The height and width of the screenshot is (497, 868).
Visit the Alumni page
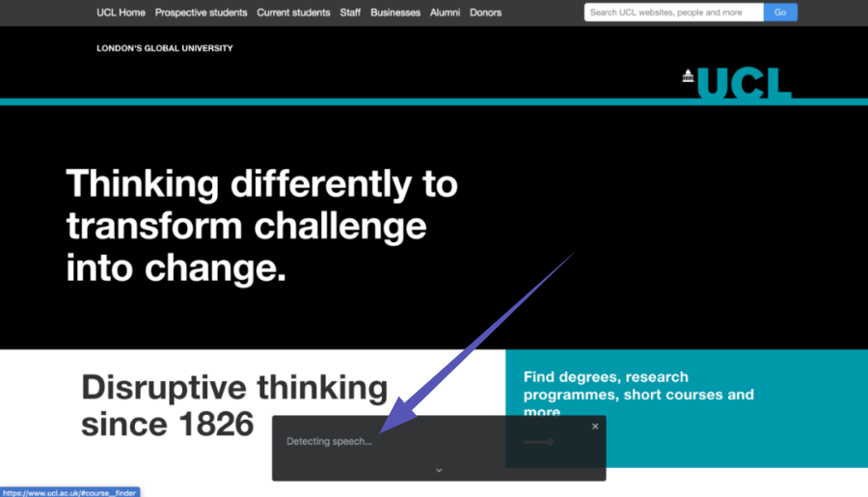click(x=445, y=13)
